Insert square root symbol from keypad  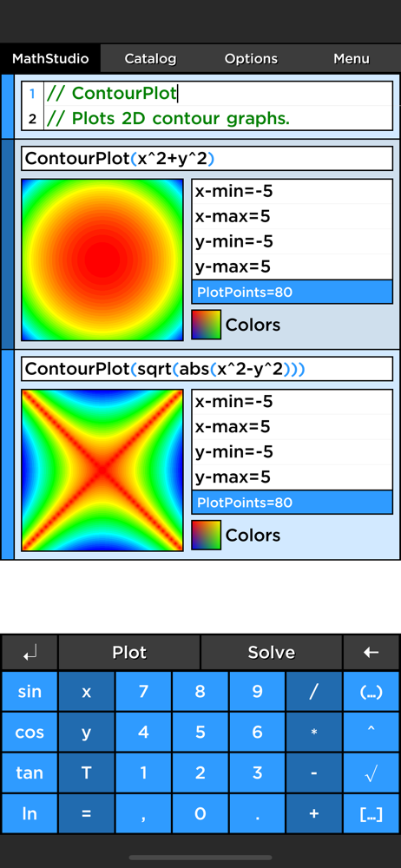click(x=371, y=773)
